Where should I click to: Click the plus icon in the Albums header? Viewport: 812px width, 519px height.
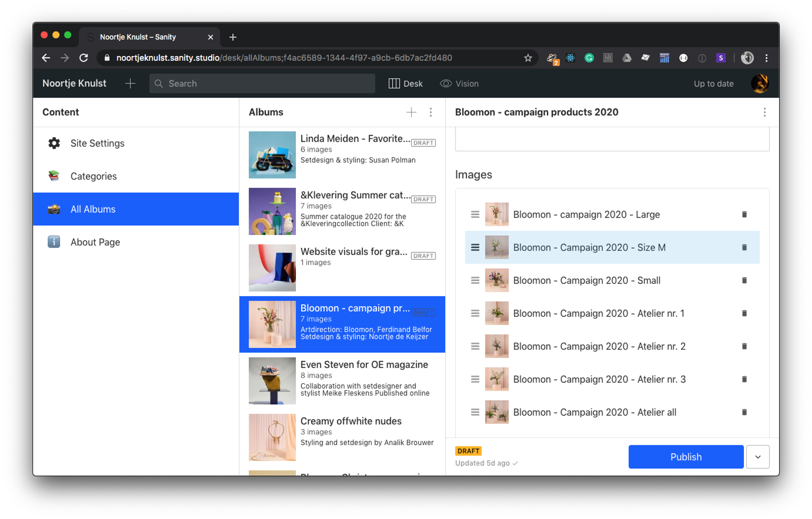[411, 112]
